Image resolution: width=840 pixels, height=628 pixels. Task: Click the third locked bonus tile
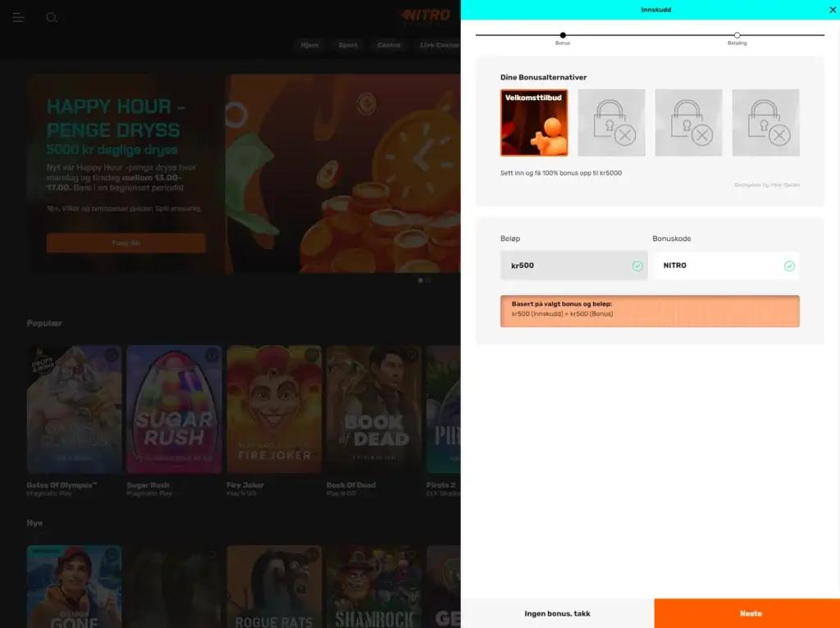[765, 123]
